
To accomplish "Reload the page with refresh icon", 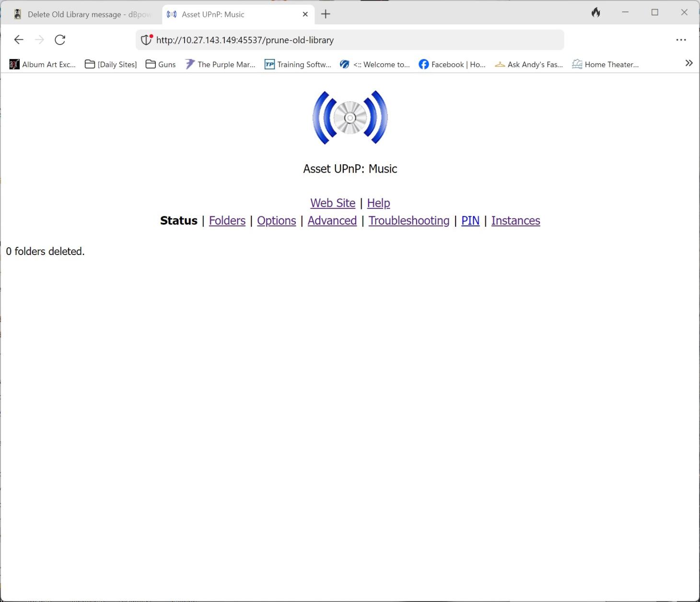I will (x=60, y=40).
